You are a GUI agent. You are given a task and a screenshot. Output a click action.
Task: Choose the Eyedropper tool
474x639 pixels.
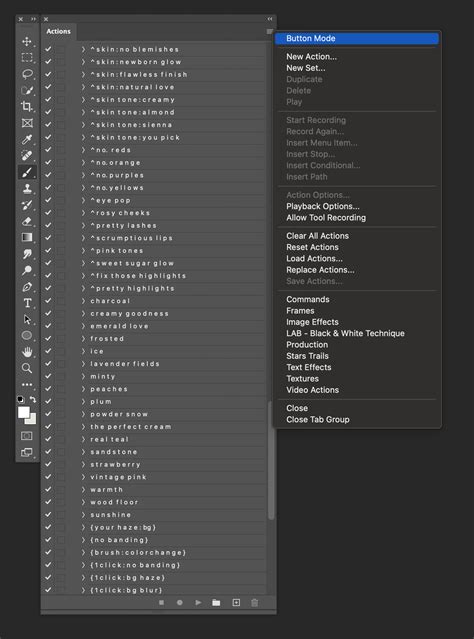[x=27, y=139]
